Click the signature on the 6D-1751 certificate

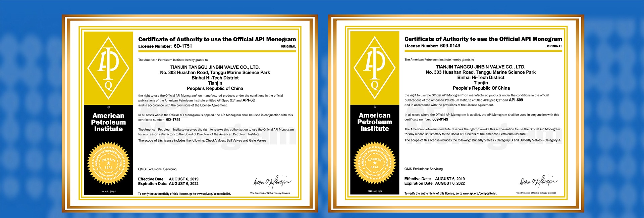click(x=272, y=181)
